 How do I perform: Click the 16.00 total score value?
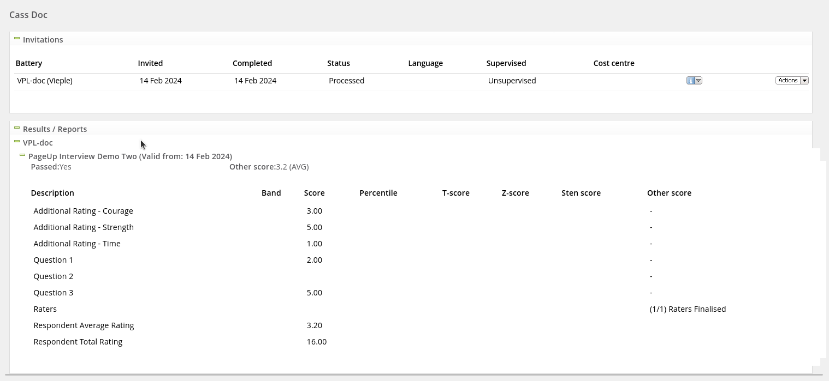(x=316, y=342)
